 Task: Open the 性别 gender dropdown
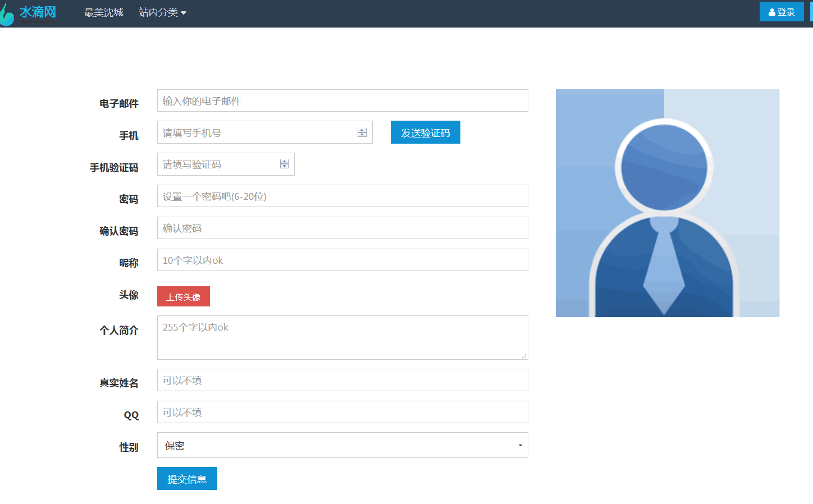(x=342, y=446)
